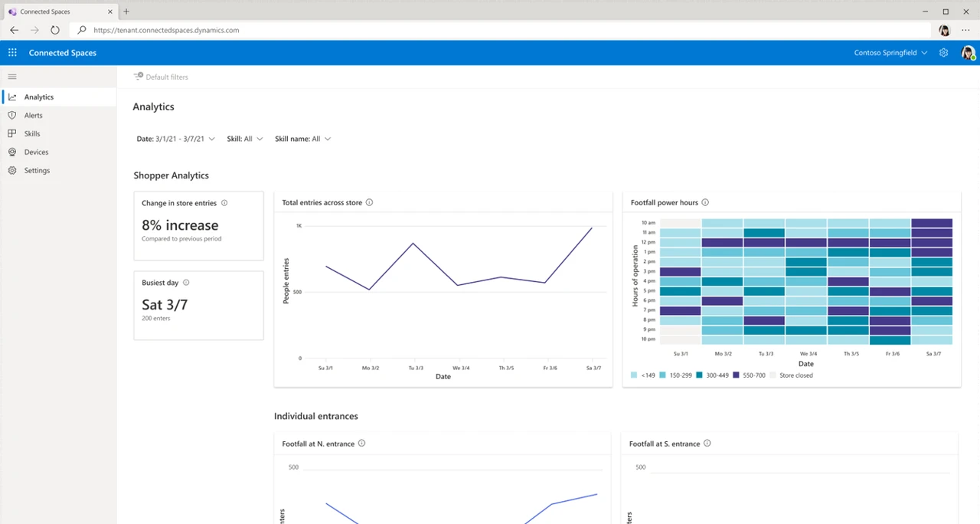Image resolution: width=980 pixels, height=524 pixels.
Task: Expand the Skill name: All dropdown
Action: click(303, 139)
